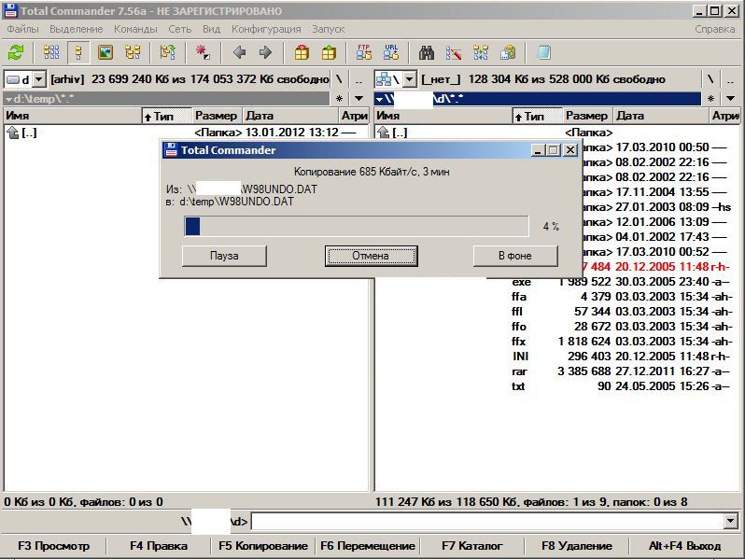Open the Конфигурация menu
Image resolution: width=745 pixels, height=560 pixels.
pos(266,29)
